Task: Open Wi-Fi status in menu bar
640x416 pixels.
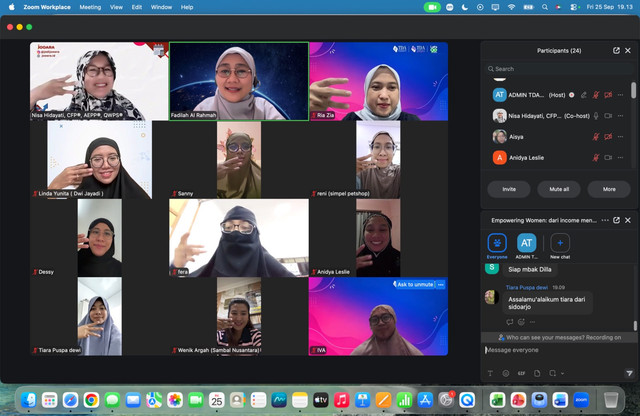Action: click(511, 7)
